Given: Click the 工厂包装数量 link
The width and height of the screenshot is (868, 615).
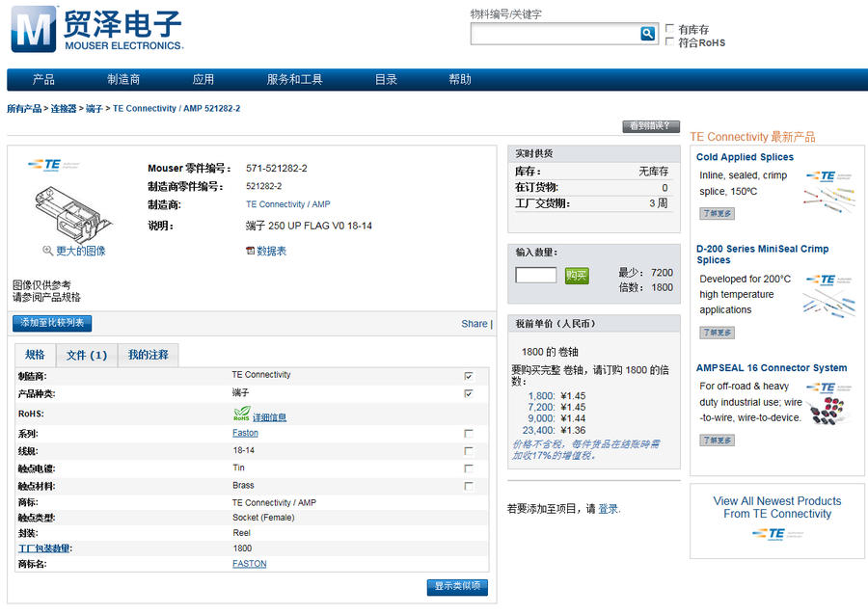Looking at the screenshot, I should pyautogui.click(x=43, y=548).
